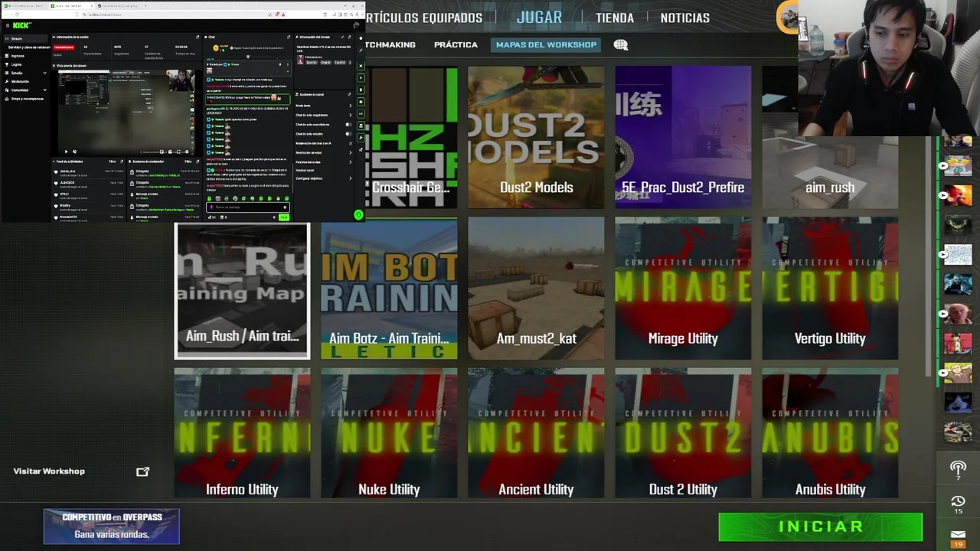Open the Kick hamburger menu
Screen dimensions: 980x551
pos(8,25)
